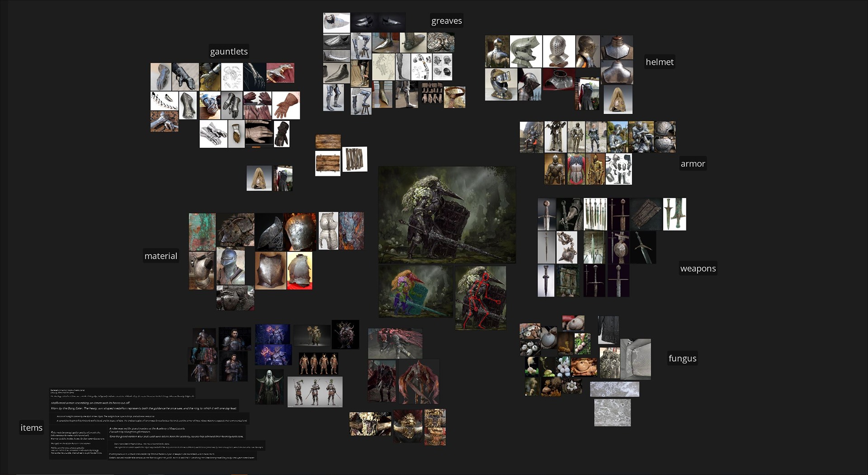Viewport: 868px width, 475px height.
Task: Select the steel gauntlet on patterned brown rug
Action: pos(164,122)
